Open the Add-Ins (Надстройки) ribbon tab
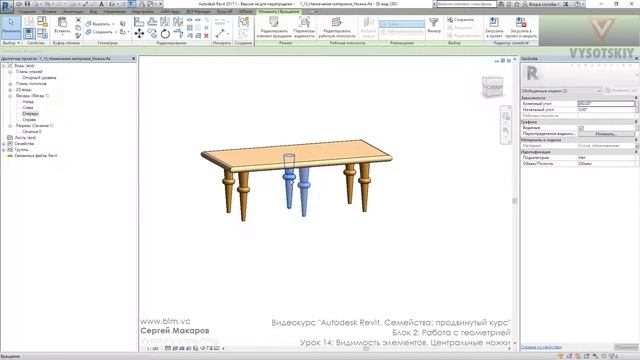Viewport: 640px width, 360px height. pos(143,12)
